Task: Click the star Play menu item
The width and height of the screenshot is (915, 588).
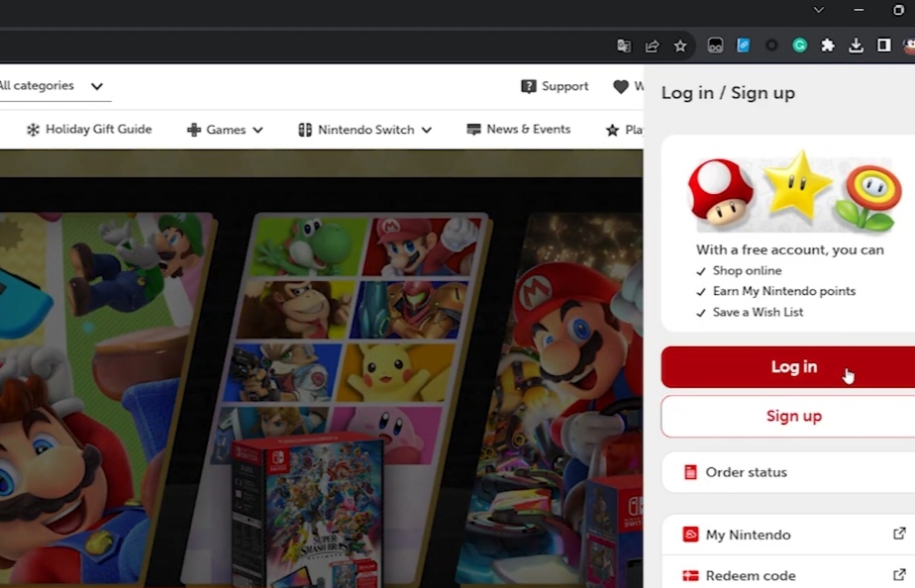Action: 625,130
